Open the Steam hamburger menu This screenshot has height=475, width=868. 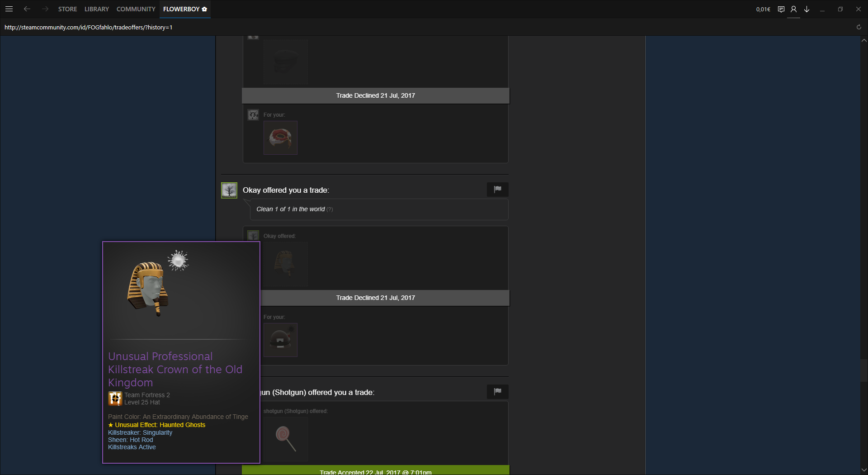9,9
